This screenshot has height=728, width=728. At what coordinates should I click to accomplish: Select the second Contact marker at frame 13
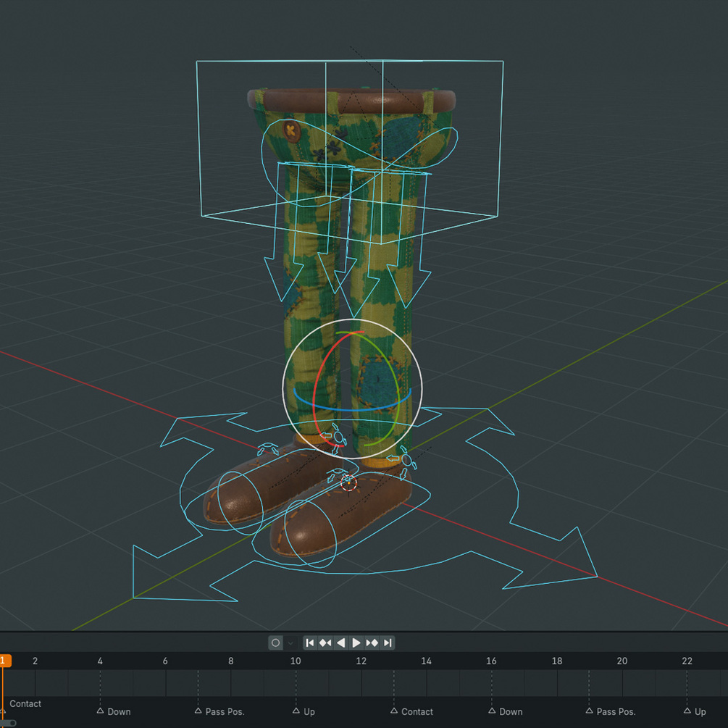(394, 711)
